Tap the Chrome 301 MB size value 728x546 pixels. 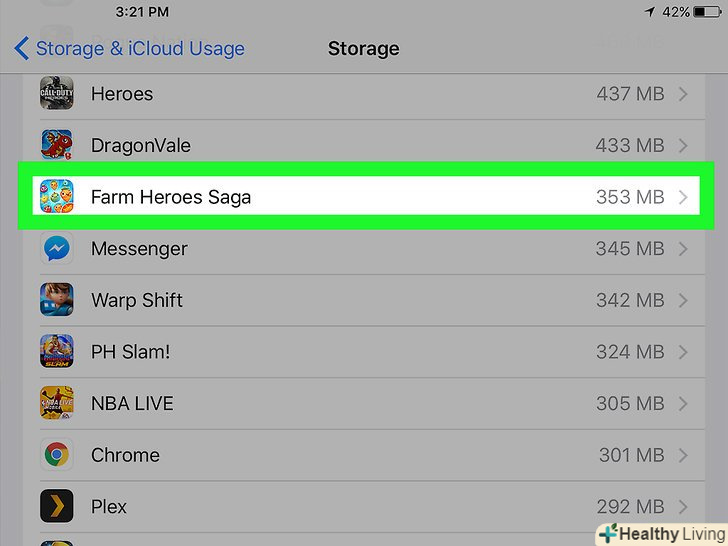630,455
